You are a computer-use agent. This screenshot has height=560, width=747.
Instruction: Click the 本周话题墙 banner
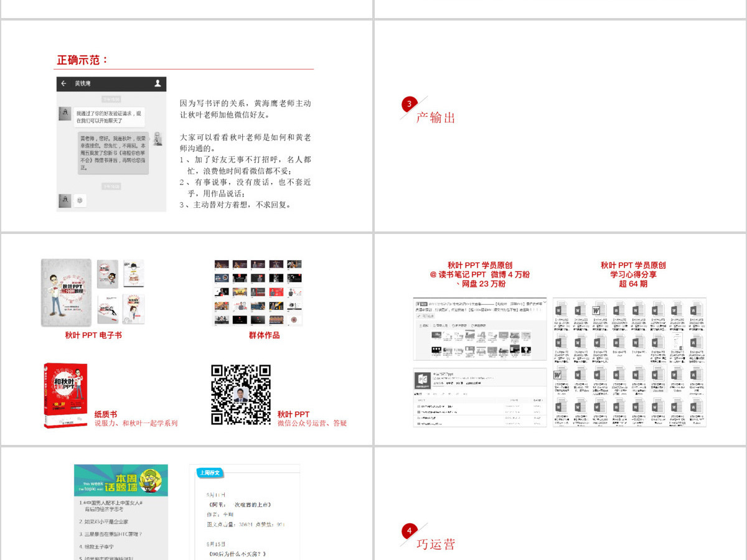[x=121, y=480]
